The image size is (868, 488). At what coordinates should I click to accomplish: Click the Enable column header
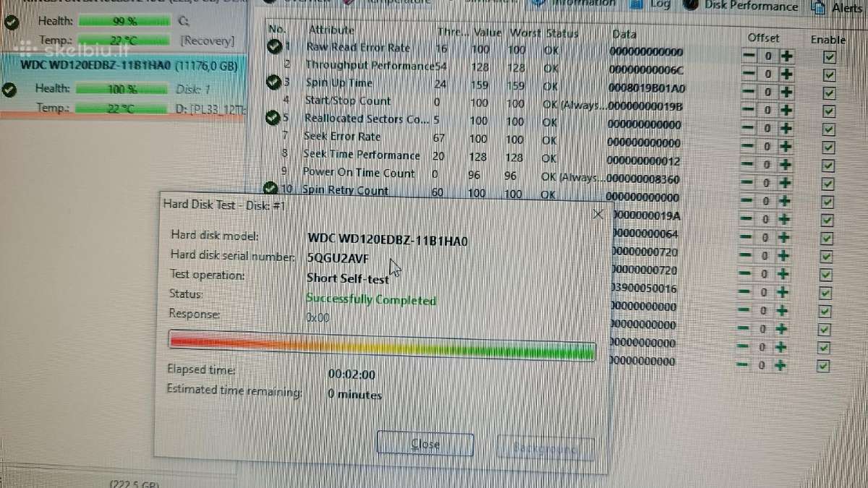(x=828, y=40)
